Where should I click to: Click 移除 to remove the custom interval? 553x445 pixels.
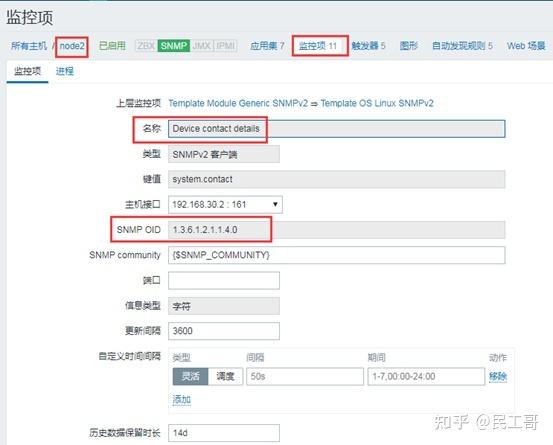(498, 377)
